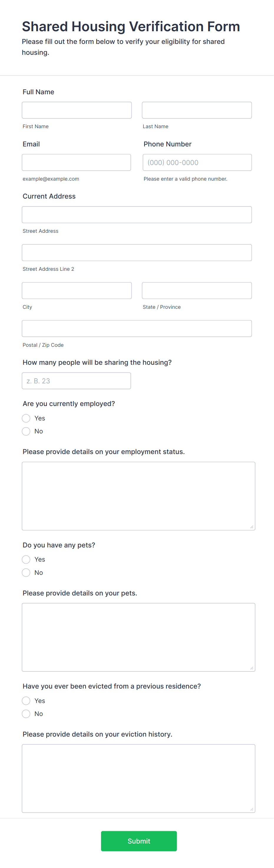Click the Street Address field
274x868 pixels.
coord(137,214)
